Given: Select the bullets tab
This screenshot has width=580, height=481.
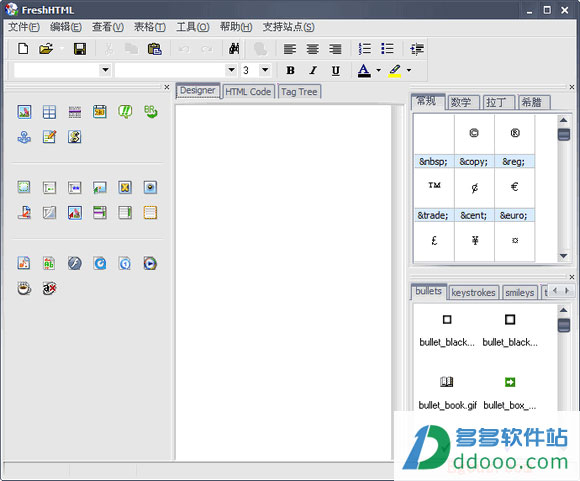Looking at the screenshot, I should (x=428, y=291).
